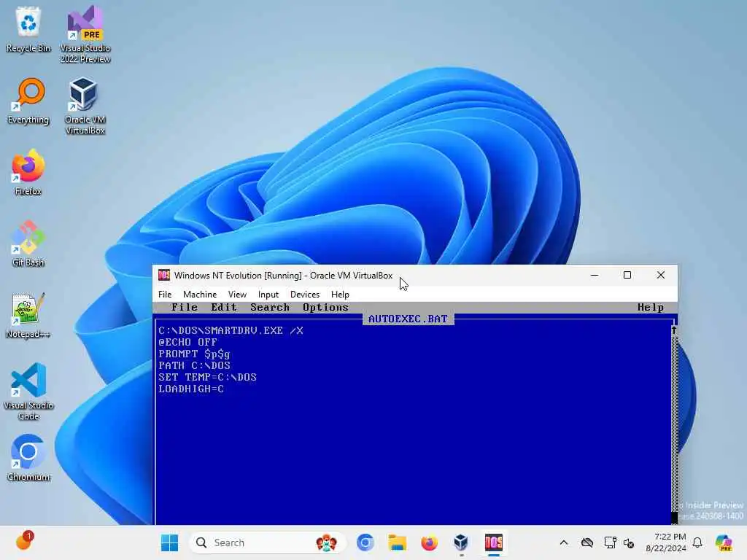This screenshot has width=747, height=560.
Task: Select Oracle VM VirtualBox desktop icon
Action: point(85,106)
